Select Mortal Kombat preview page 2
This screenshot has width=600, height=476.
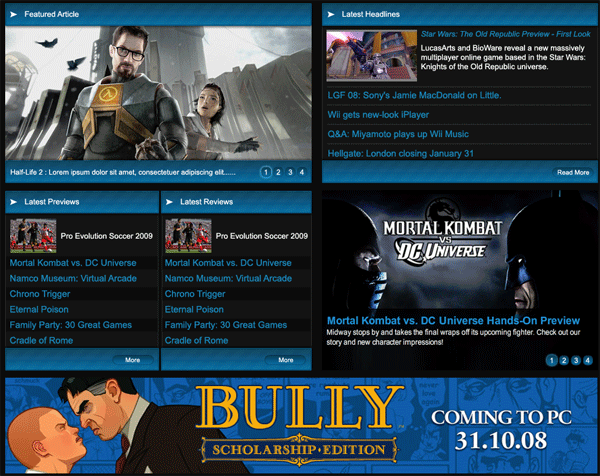point(564,360)
